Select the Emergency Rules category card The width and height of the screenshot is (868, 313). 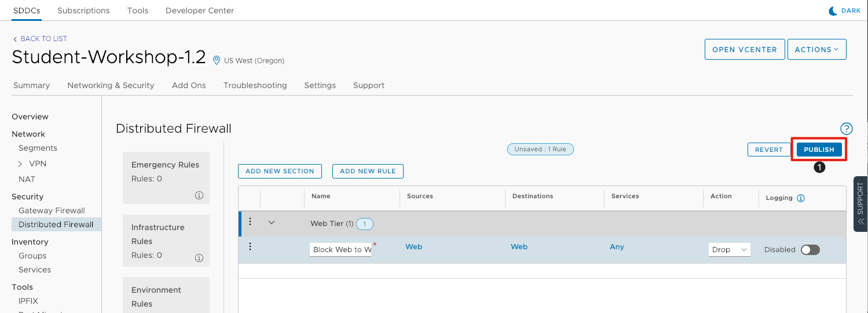(x=166, y=179)
